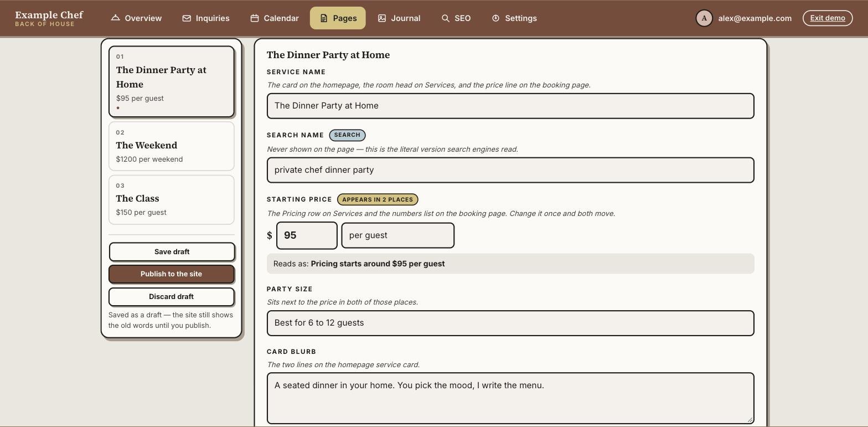Click the Card Blurb text area

tap(510, 398)
